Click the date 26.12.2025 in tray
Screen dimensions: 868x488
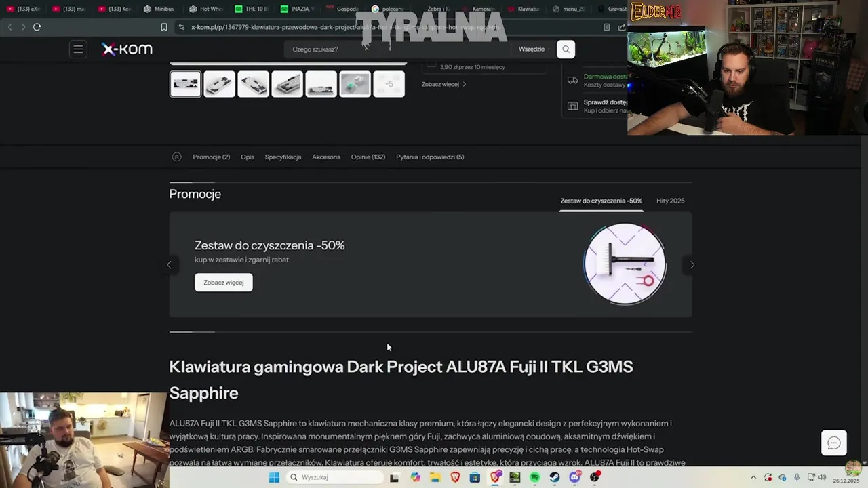click(845, 481)
